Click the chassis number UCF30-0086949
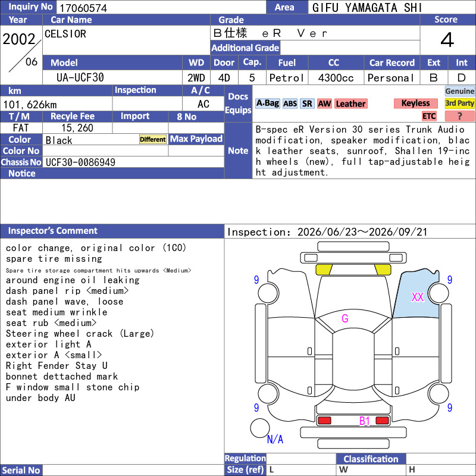Image resolution: width=476 pixels, height=476 pixels. tap(80, 162)
